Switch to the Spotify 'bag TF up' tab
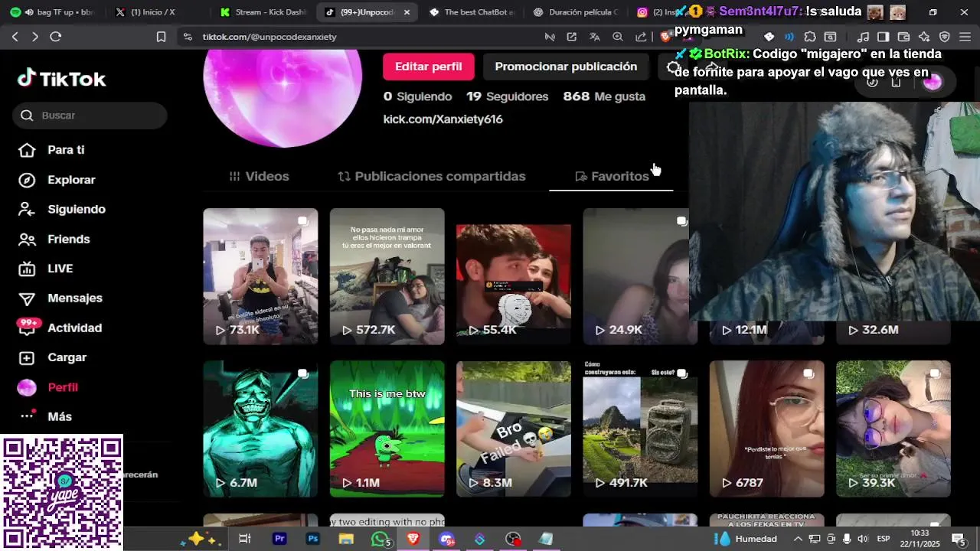The image size is (980, 551). 54,12
